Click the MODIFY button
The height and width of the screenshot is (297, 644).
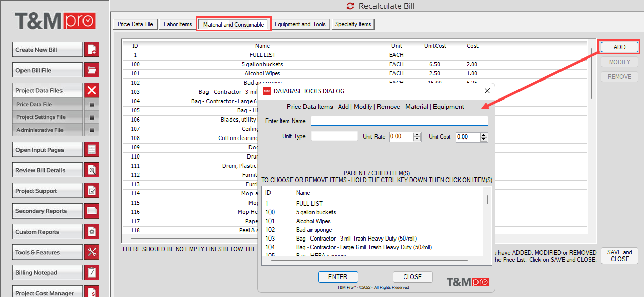pos(619,62)
